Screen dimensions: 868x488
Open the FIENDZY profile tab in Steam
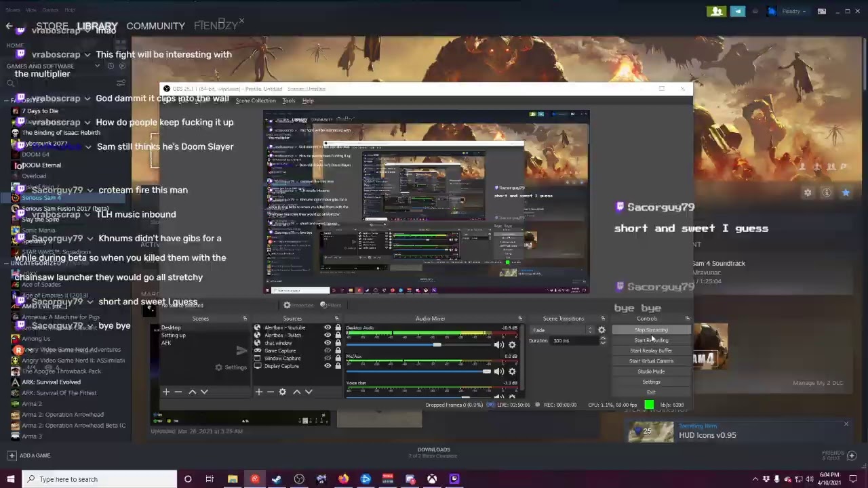click(216, 26)
